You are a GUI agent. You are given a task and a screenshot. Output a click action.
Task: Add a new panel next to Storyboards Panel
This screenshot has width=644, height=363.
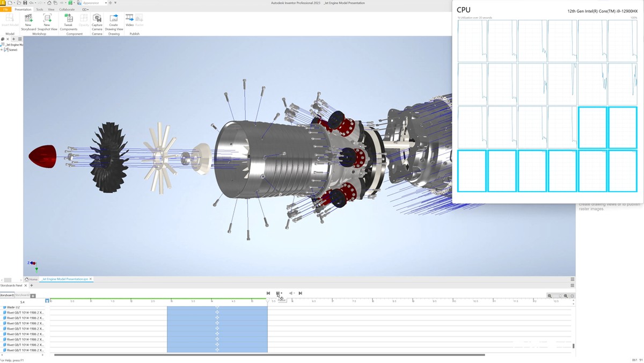(32, 286)
